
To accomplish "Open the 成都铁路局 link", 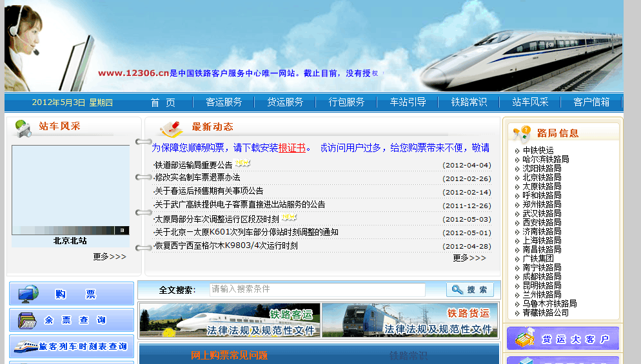I will click(542, 276).
